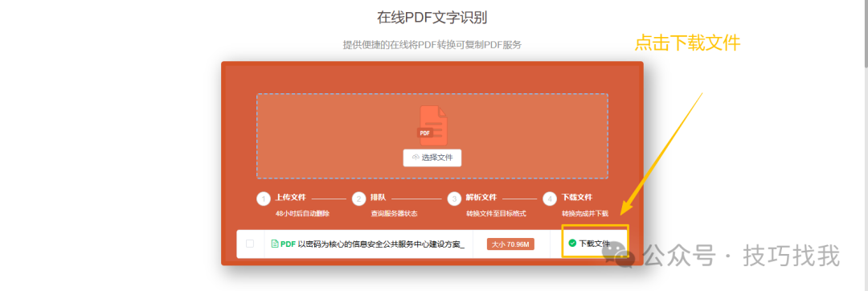Click the note 48小时后自动删除
The width and height of the screenshot is (868, 291).
[302, 214]
